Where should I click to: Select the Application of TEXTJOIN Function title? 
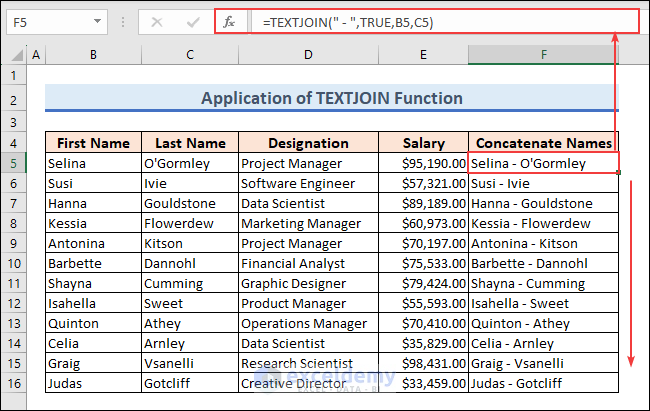click(x=331, y=98)
